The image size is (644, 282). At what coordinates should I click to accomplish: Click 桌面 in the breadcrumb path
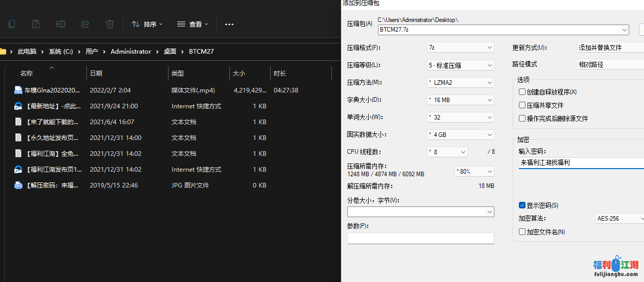[170, 52]
